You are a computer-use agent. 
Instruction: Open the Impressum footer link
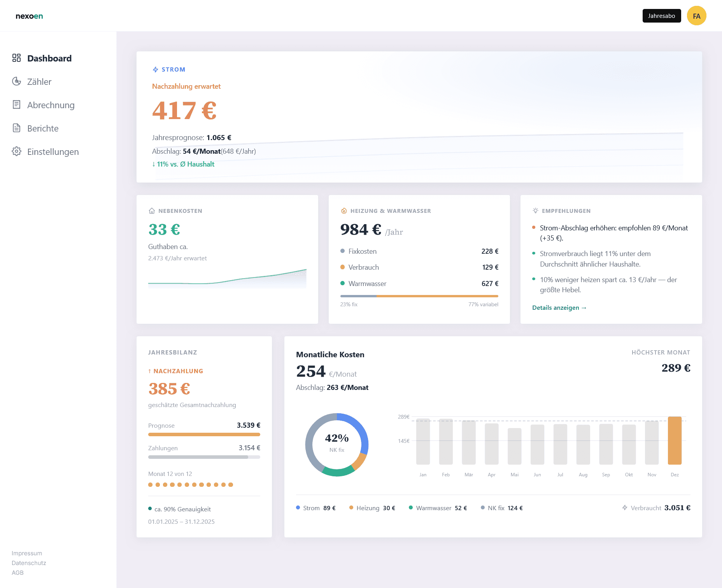click(x=27, y=553)
